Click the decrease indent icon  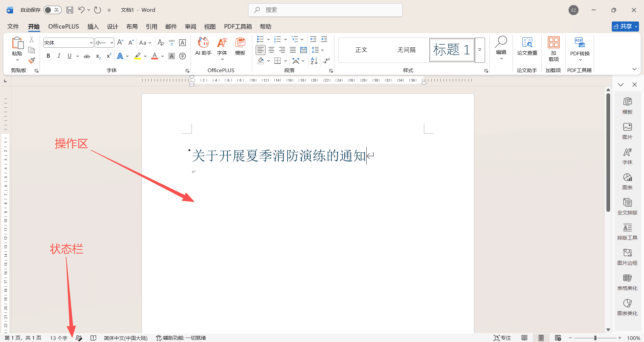[313, 39]
